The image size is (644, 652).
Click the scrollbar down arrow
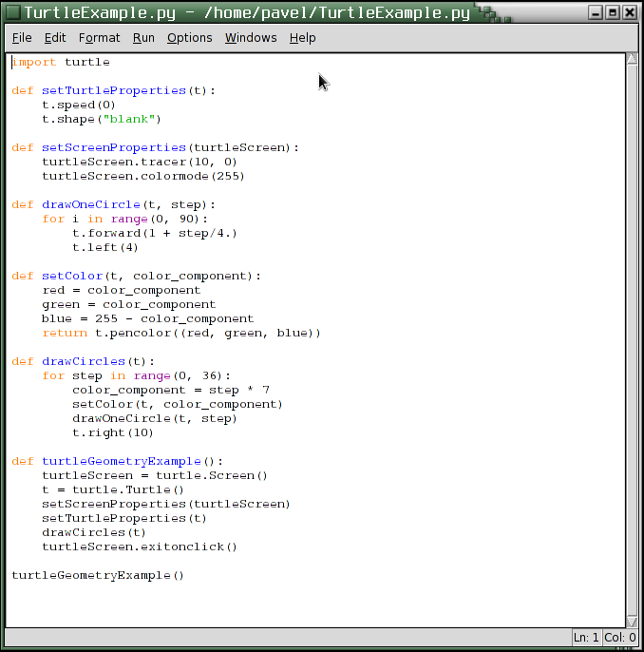point(632,622)
